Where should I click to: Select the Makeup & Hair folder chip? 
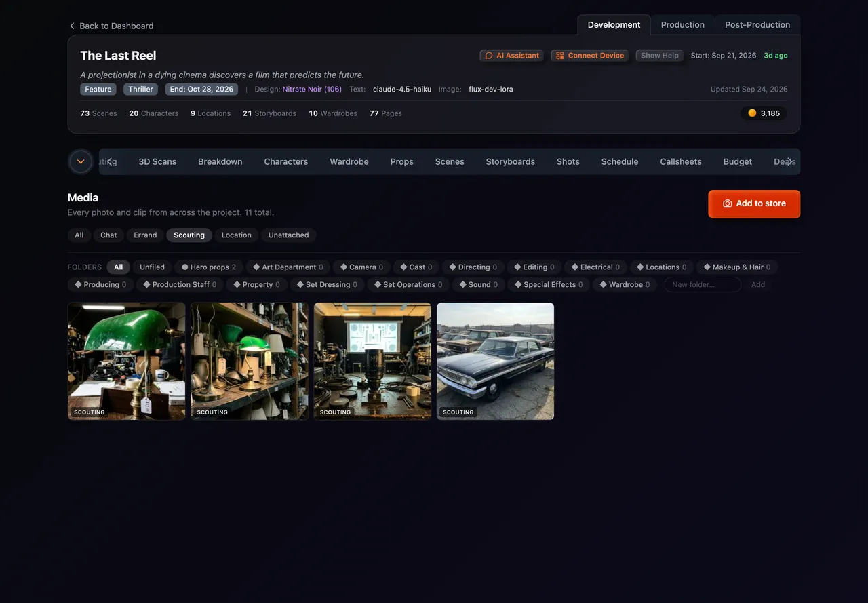click(x=736, y=267)
